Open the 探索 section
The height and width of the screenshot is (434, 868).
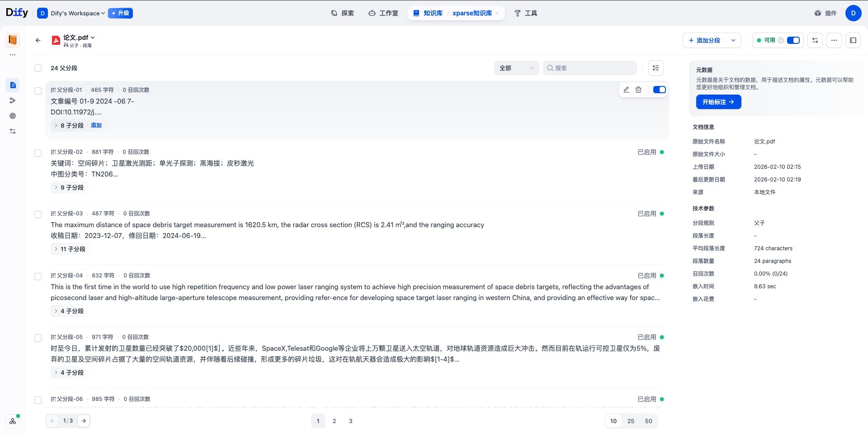(342, 13)
